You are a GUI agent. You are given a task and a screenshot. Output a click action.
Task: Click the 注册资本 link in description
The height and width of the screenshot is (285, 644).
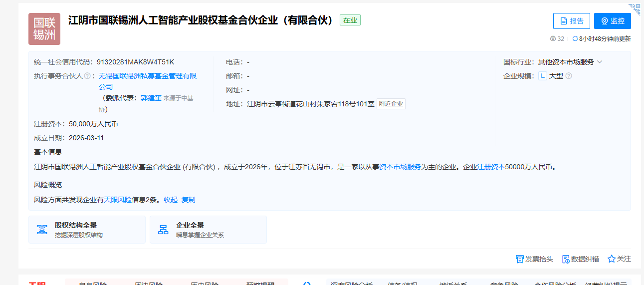tap(491, 167)
